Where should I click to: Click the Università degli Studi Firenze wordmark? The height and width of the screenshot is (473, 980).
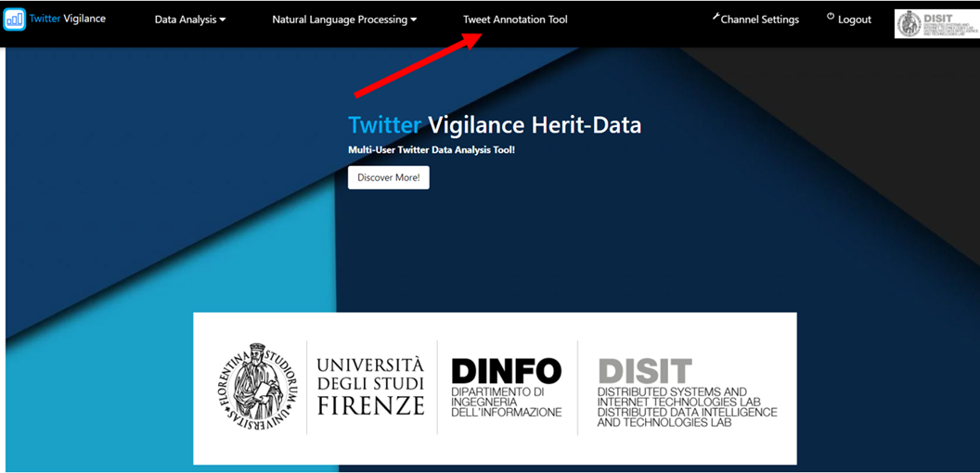tap(370, 385)
